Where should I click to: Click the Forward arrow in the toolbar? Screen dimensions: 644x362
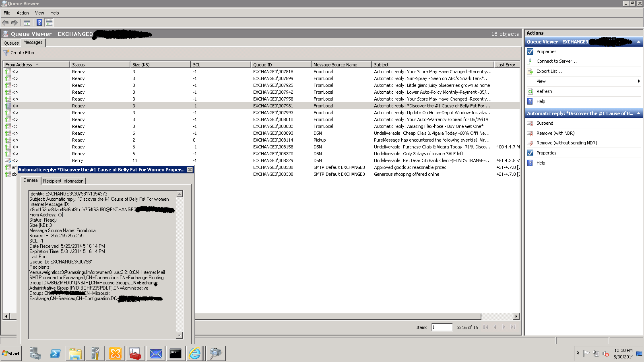[14, 23]
